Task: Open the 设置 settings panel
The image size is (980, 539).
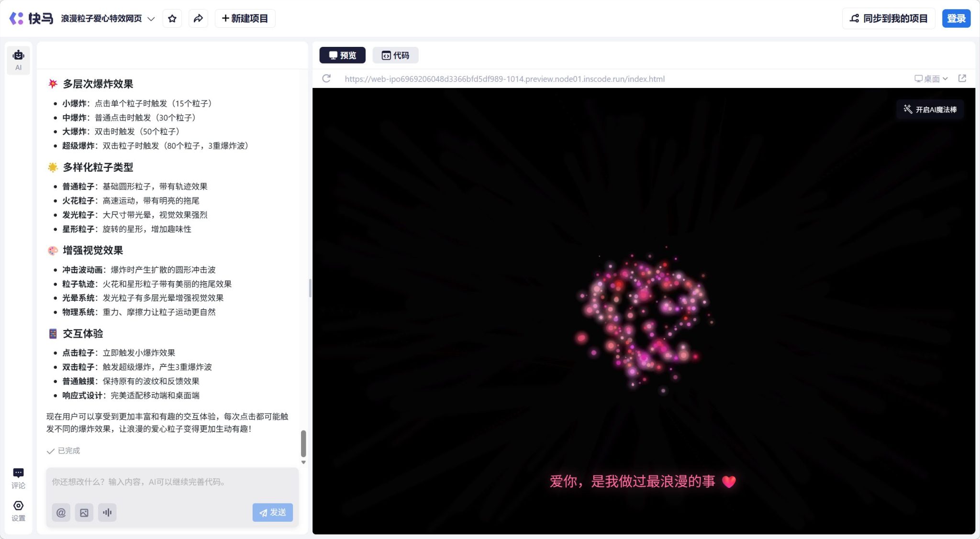Action: (x=18, y=510)
